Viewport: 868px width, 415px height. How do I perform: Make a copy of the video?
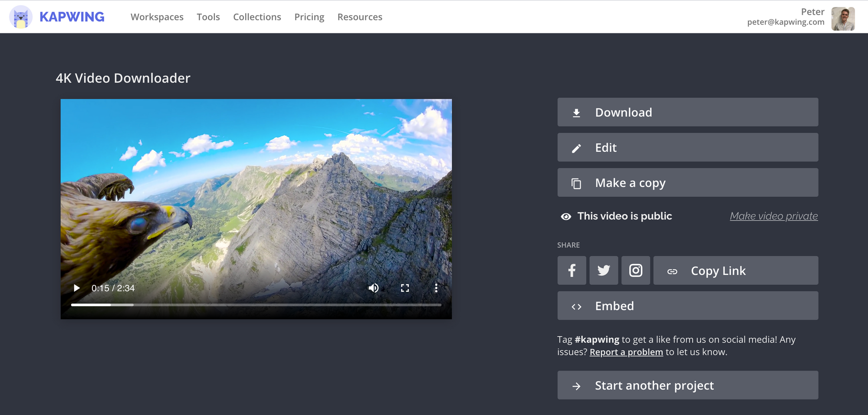point(687,183)
